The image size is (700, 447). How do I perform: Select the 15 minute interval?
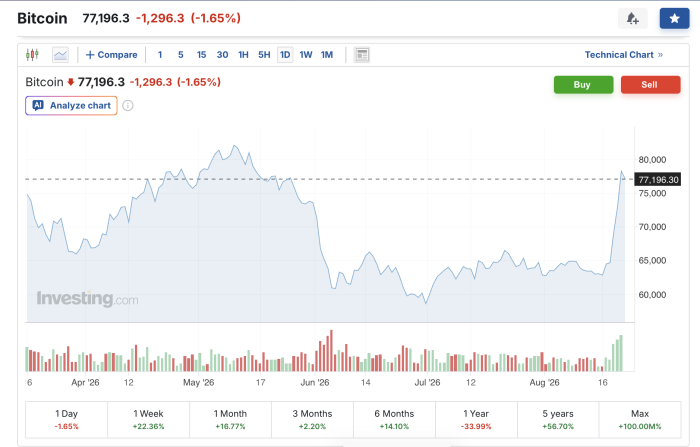coord(201,55)
